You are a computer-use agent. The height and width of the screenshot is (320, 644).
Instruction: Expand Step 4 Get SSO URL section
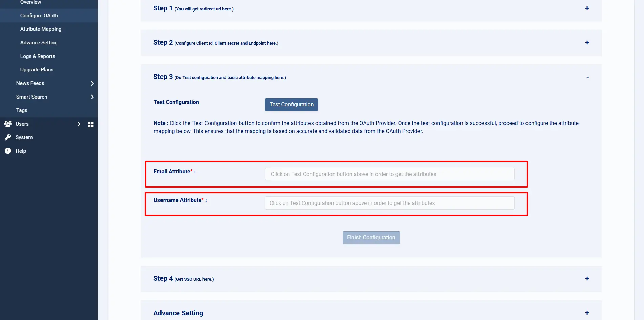point(587,279)
